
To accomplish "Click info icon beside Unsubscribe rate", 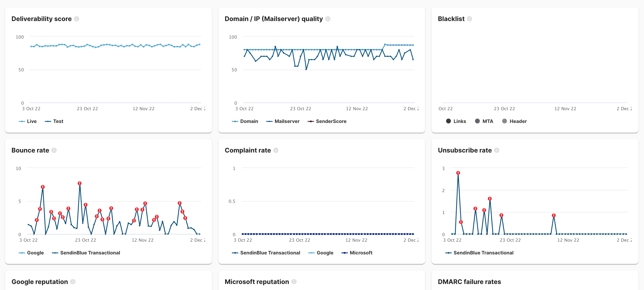I will pos(497,150).
